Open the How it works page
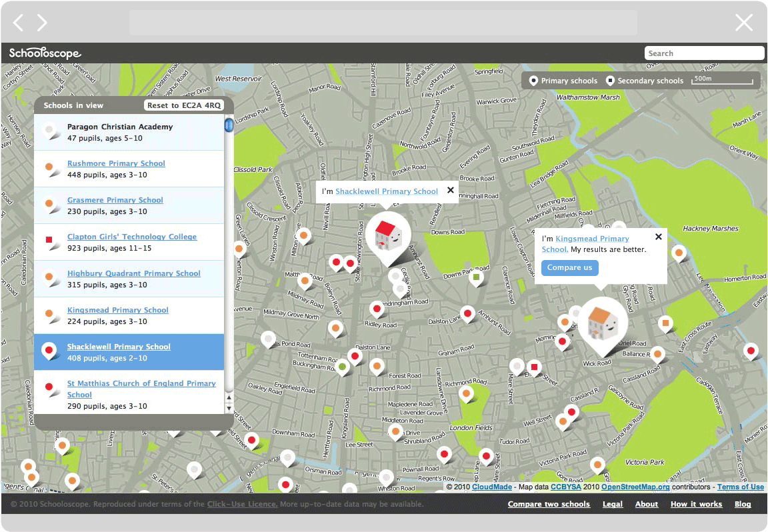Screen dimensions: 768x532 pos(696,504)
